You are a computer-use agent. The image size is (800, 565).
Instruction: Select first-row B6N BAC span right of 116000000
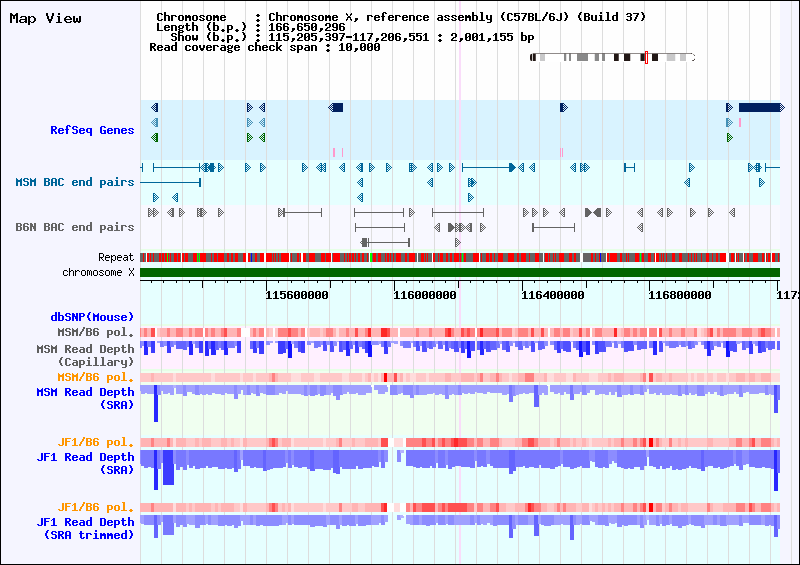458,212
